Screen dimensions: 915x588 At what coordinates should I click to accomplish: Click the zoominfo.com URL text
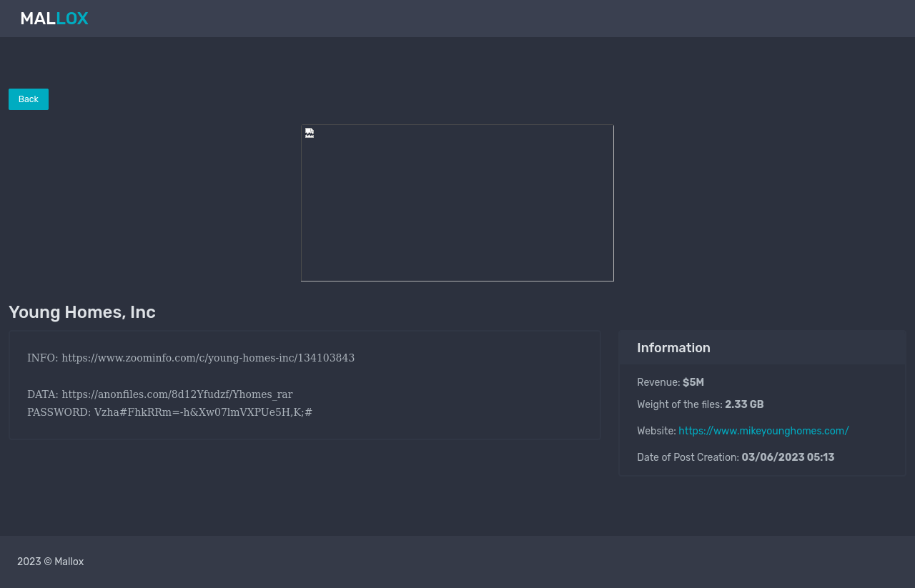pos(208,358)
